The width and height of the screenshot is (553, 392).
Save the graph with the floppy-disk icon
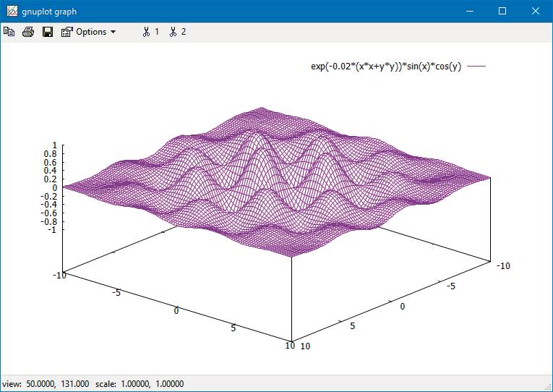[48, 32]
